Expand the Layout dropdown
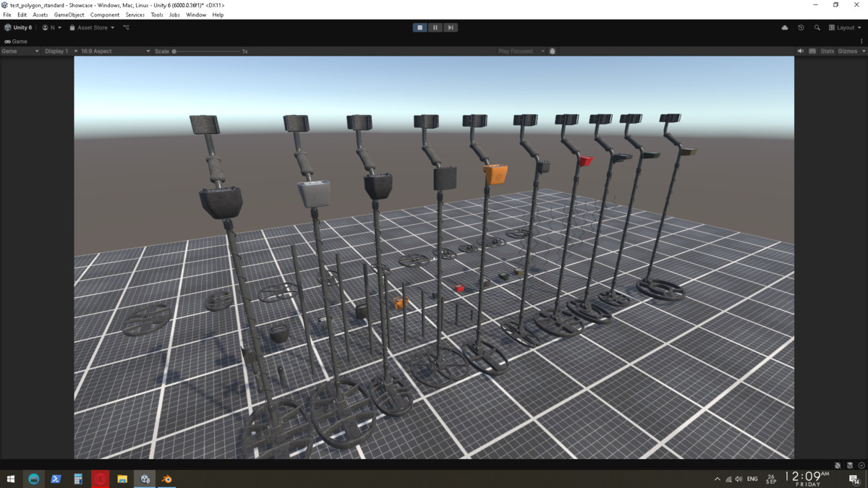The height and width of the screenshot is (488, 868). (845, 27)
